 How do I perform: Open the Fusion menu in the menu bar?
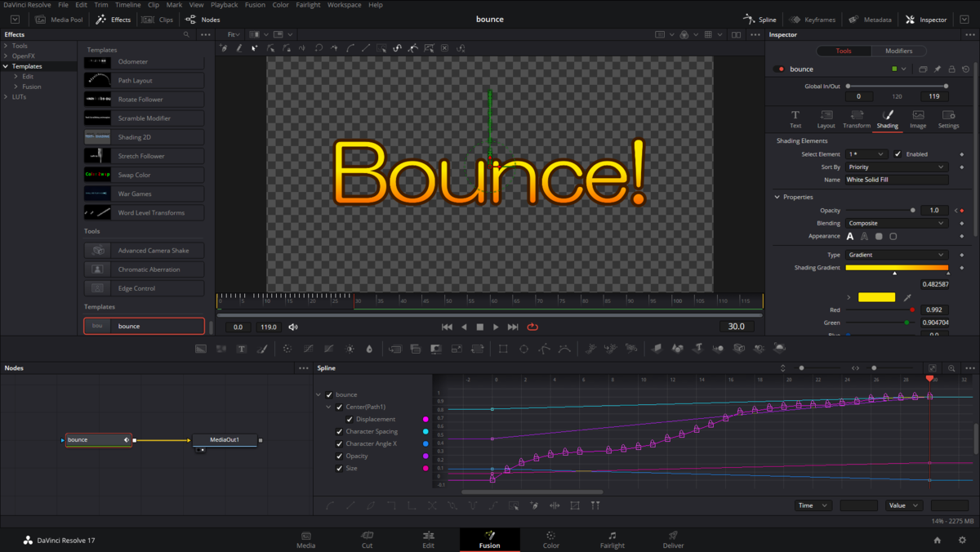[x=255, y=4]
